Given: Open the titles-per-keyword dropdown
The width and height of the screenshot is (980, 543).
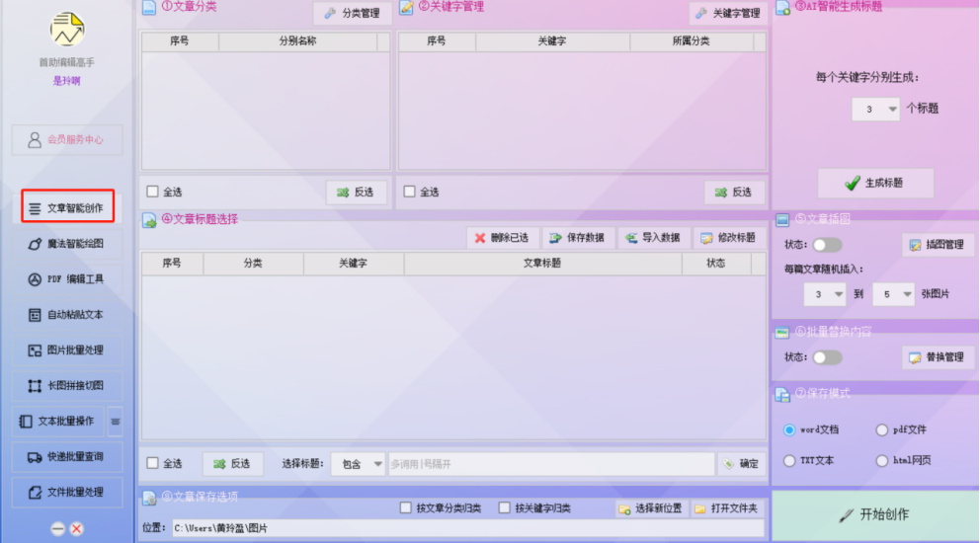Looking at the screenshot, I should pyautogui.click(x=875, y=109).
